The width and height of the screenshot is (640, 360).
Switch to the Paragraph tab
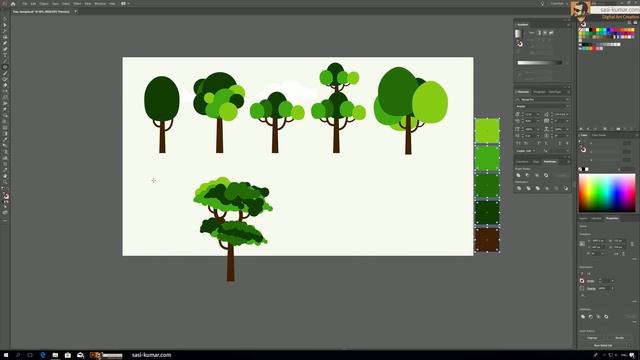click(540, 92)
